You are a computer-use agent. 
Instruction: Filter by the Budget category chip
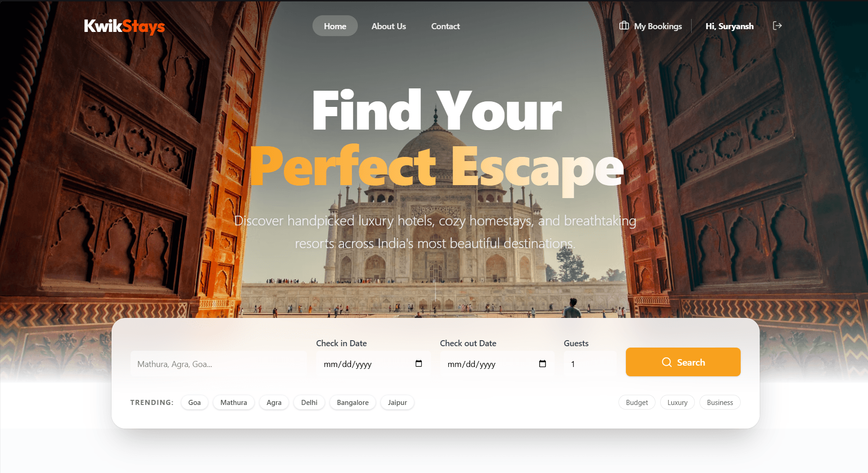637,403
